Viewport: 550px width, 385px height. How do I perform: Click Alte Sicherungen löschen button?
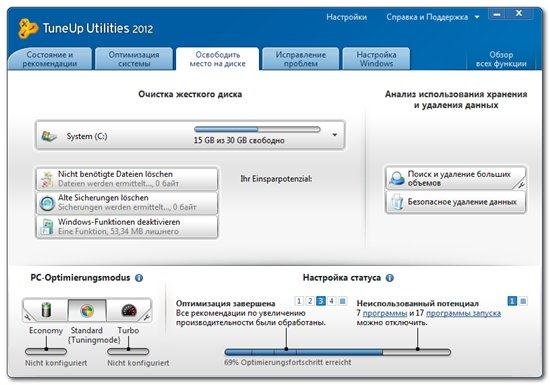(x=127, y=203)
